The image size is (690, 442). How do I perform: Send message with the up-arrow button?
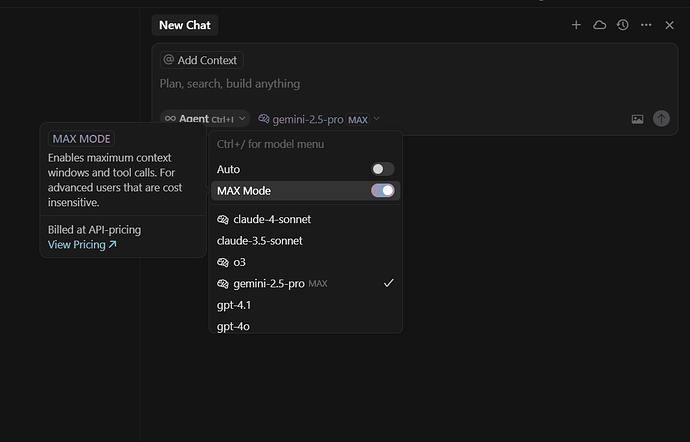click(661, 118)
